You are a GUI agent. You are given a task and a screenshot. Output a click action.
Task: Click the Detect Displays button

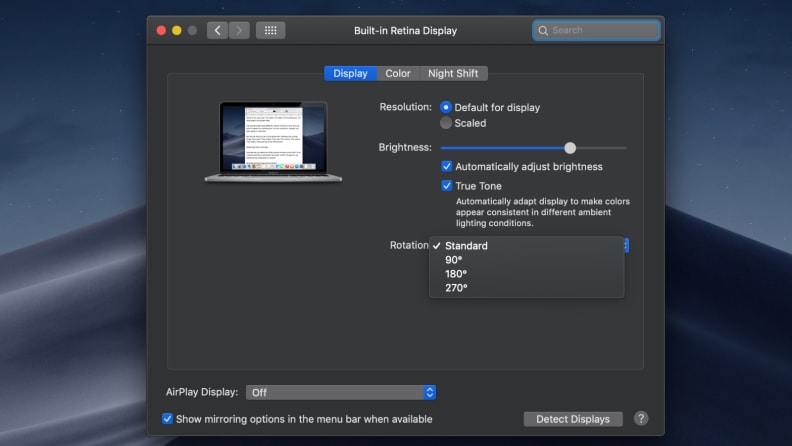coord(573,419)
